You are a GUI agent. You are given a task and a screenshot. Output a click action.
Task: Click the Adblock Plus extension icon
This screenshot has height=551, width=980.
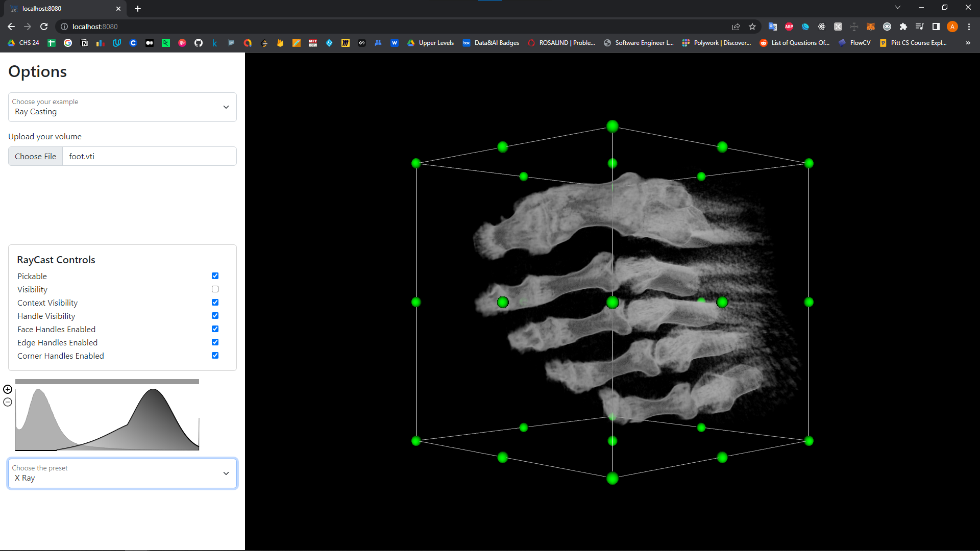coord(789,27)
